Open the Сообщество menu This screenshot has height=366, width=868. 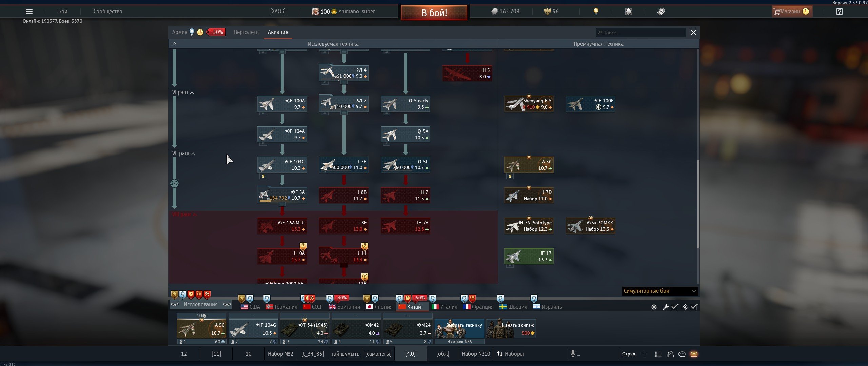coord(108,12)
